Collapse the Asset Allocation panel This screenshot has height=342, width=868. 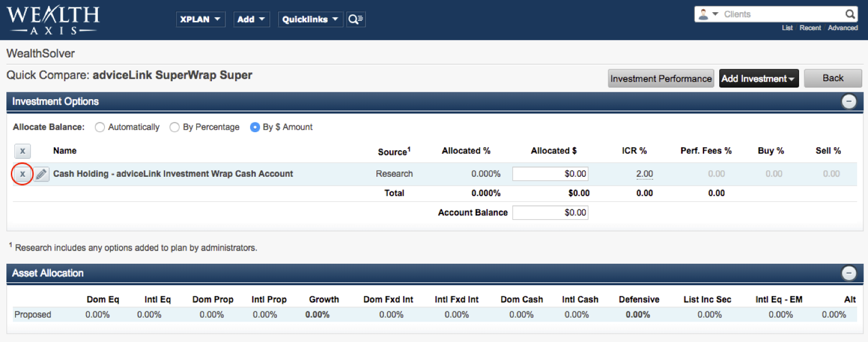click(849, 274)
